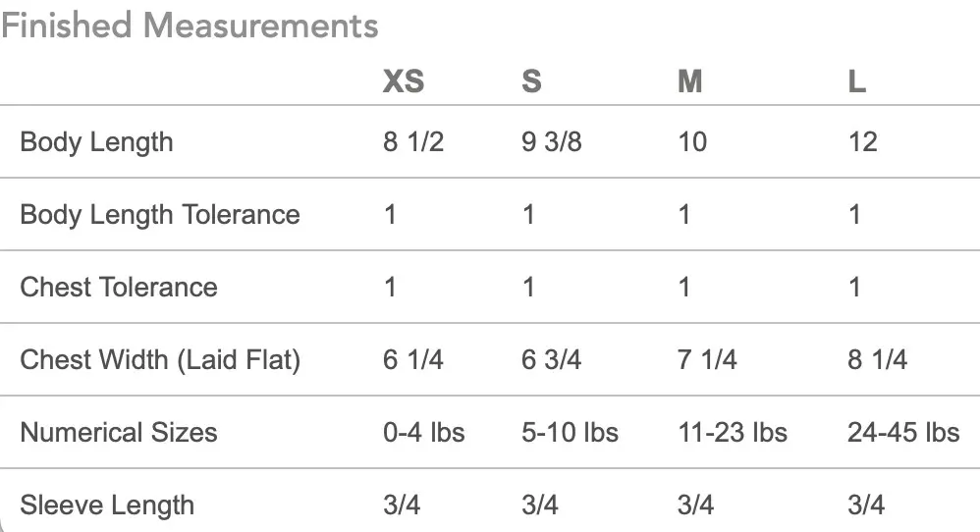
Task: Click the body length value 12
Action: tap(862, 142)
